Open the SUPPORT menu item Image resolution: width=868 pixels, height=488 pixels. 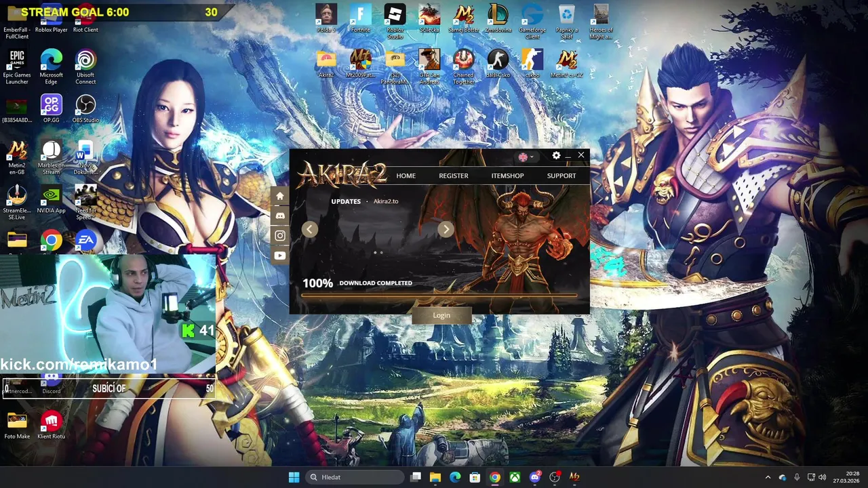point(561,176)
